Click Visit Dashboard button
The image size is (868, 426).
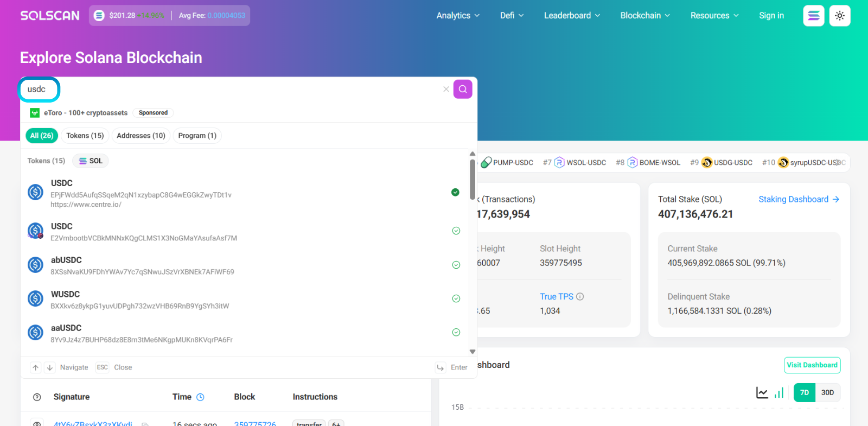(x=812, y=365)
